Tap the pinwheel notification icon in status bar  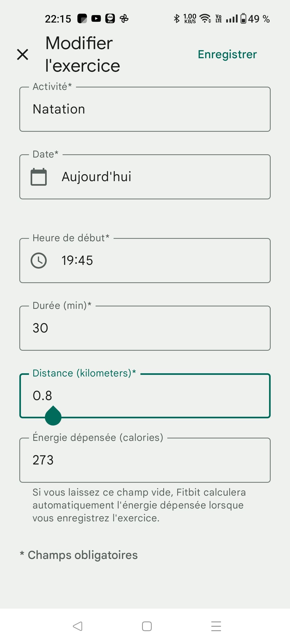click(x=124, y=19)
